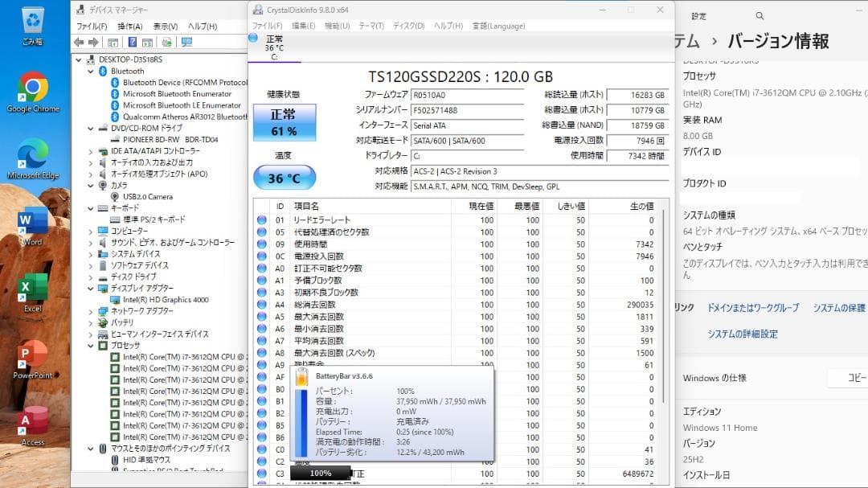Click the search icon in Settings
Image resolution: width=868 pixels, height=488 pixels.
[x=759, y=15]
